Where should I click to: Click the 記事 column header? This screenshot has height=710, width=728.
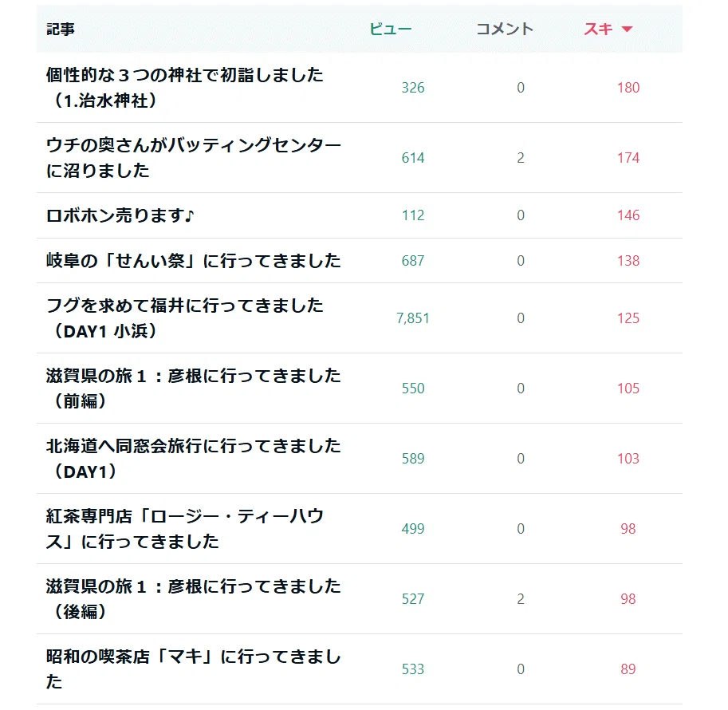61,30
